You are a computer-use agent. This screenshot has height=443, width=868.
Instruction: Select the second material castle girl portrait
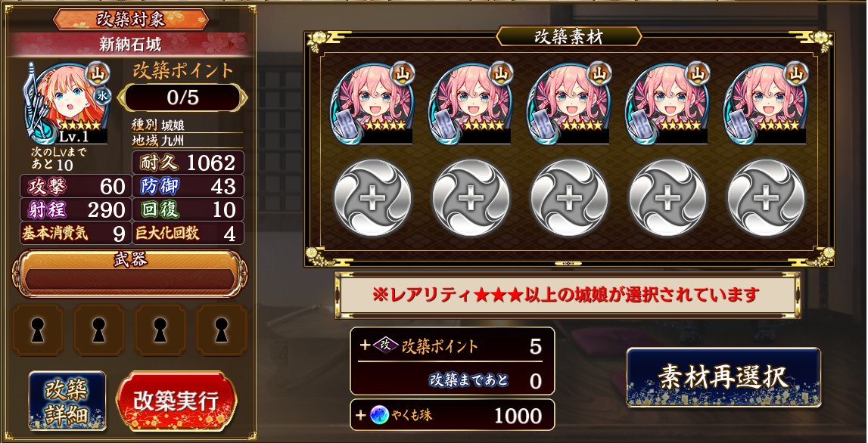tap(471, 104)
